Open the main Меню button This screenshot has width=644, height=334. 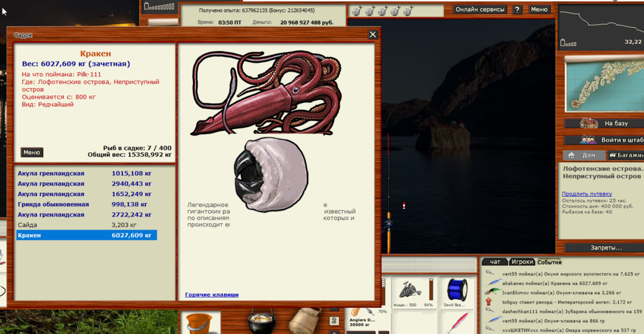click(539, 10)
